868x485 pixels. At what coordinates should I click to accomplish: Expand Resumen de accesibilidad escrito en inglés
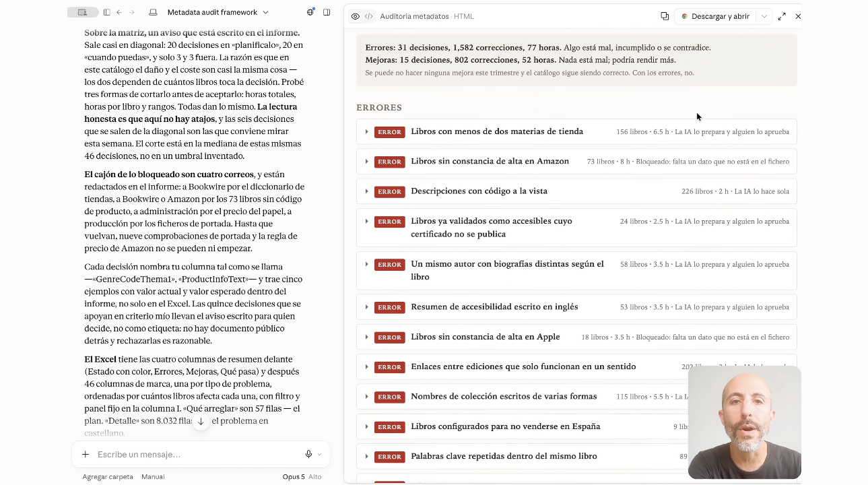coord(576,307)
